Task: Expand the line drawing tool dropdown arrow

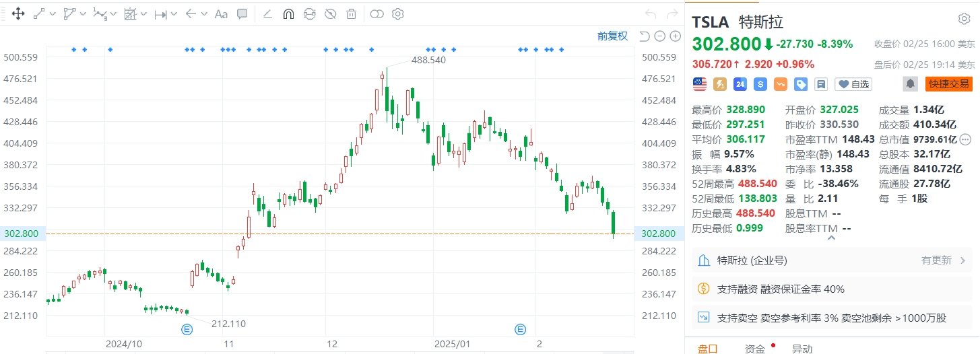Action: [53, 13]
